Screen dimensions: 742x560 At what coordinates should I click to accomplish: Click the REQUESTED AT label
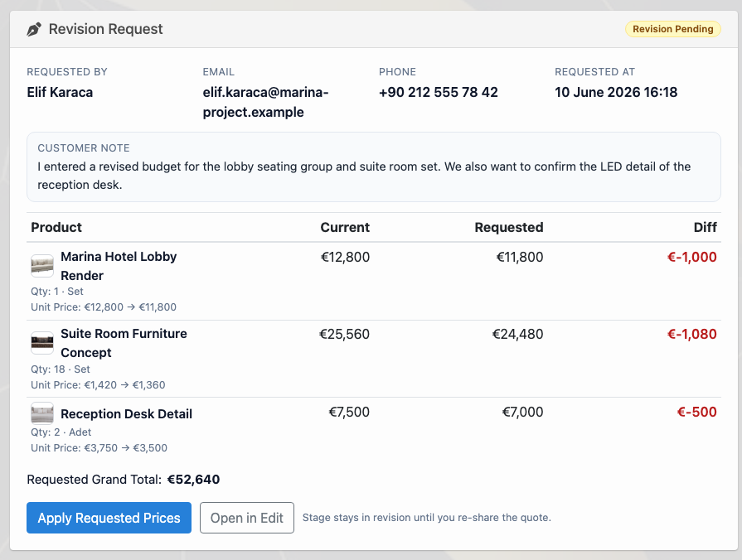[594, 72]
